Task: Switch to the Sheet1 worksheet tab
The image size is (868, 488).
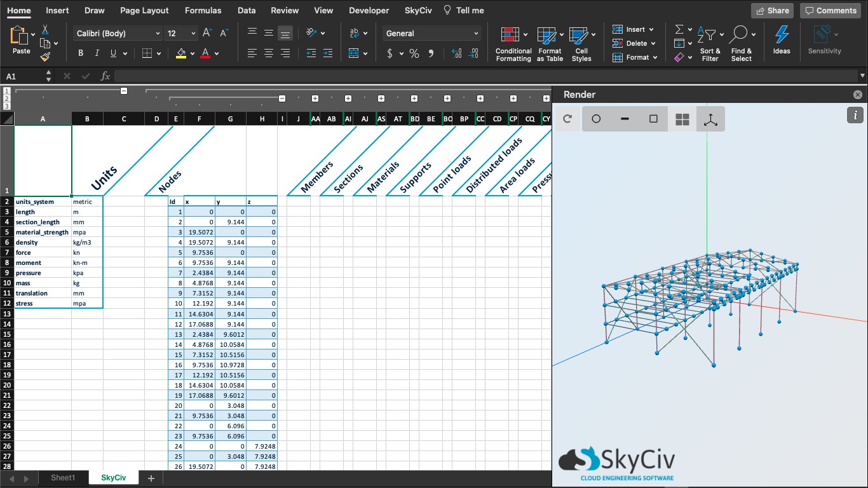Action: [x=63, y=478]
